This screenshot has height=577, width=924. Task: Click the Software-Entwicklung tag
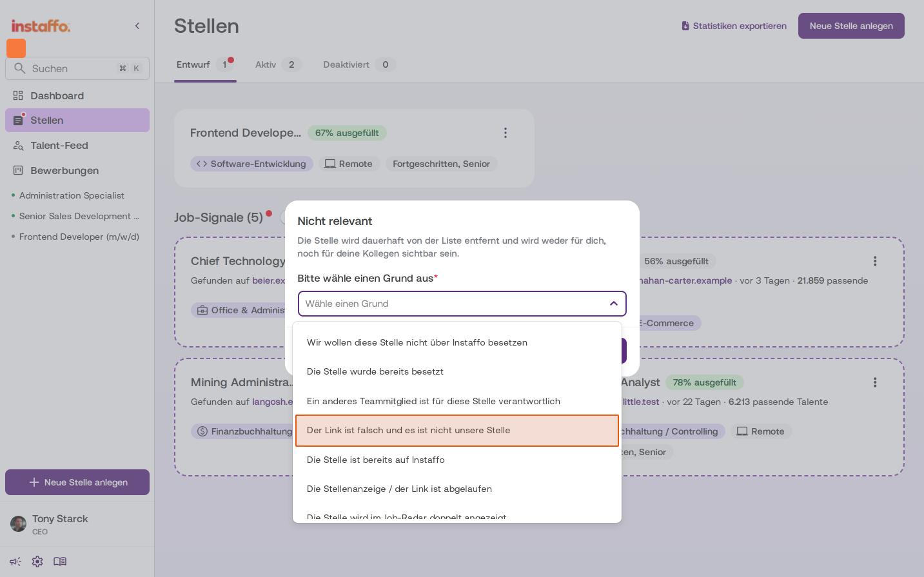(251, 164)
